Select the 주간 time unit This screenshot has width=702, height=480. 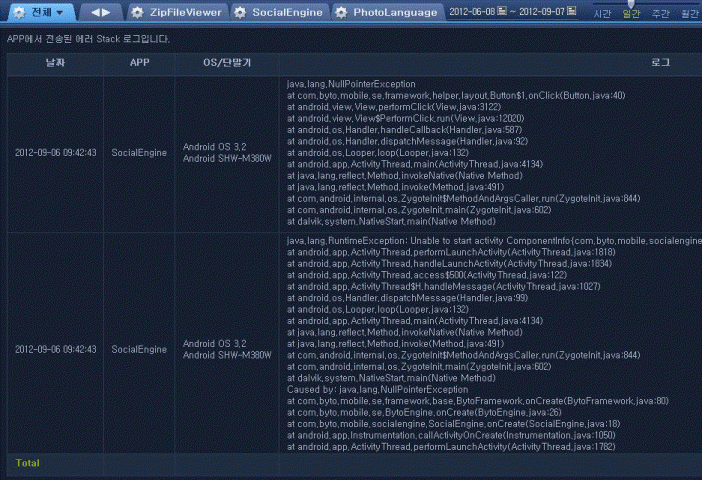click(x=660, y=14)
